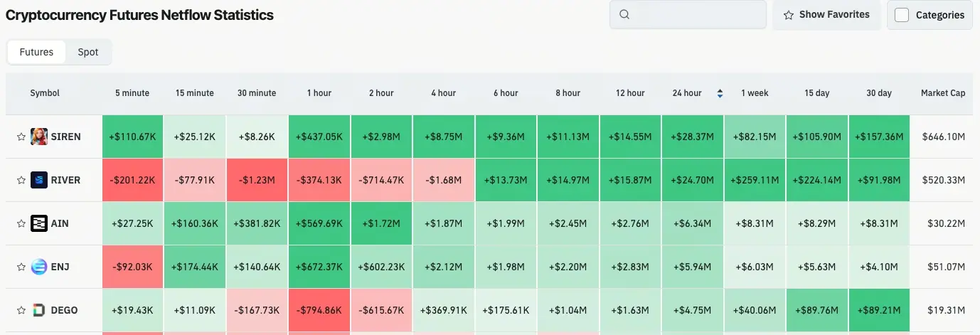Open the SIREN symbol link
This screenshot has height=335, width=980.
65,137
